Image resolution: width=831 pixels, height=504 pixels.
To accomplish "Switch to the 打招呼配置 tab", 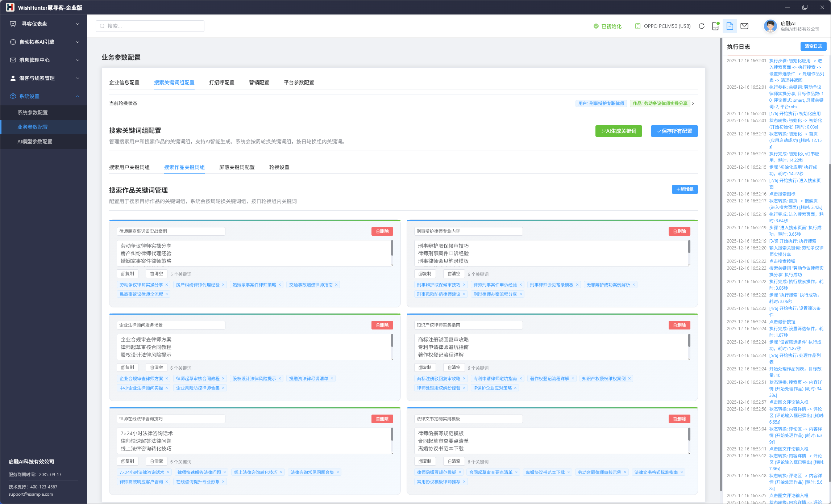I will click(221, 83).
